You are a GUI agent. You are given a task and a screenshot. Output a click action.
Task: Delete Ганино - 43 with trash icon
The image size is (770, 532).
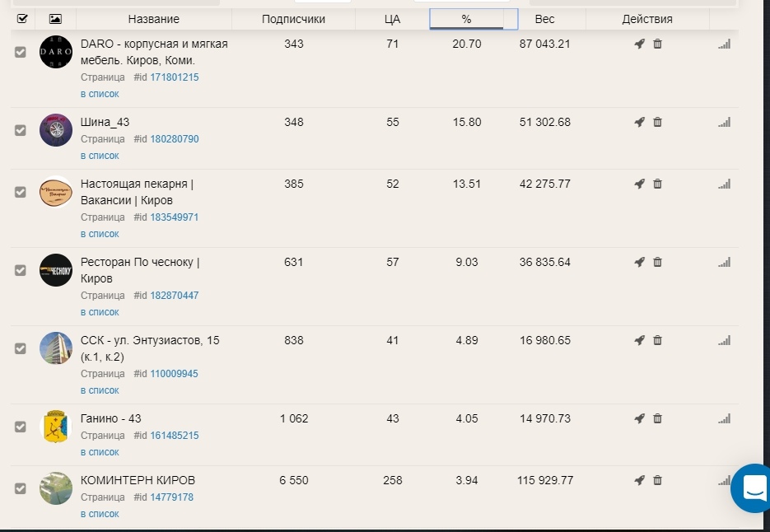coord(657,418)
